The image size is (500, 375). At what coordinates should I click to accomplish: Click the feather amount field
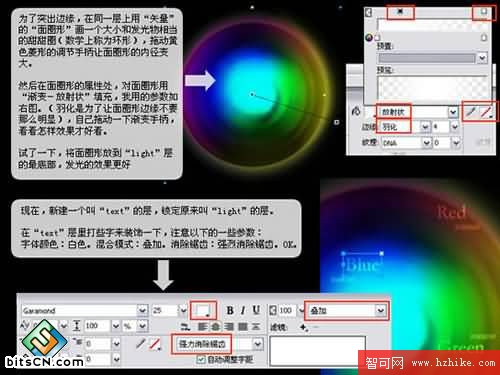pos(441,127)
